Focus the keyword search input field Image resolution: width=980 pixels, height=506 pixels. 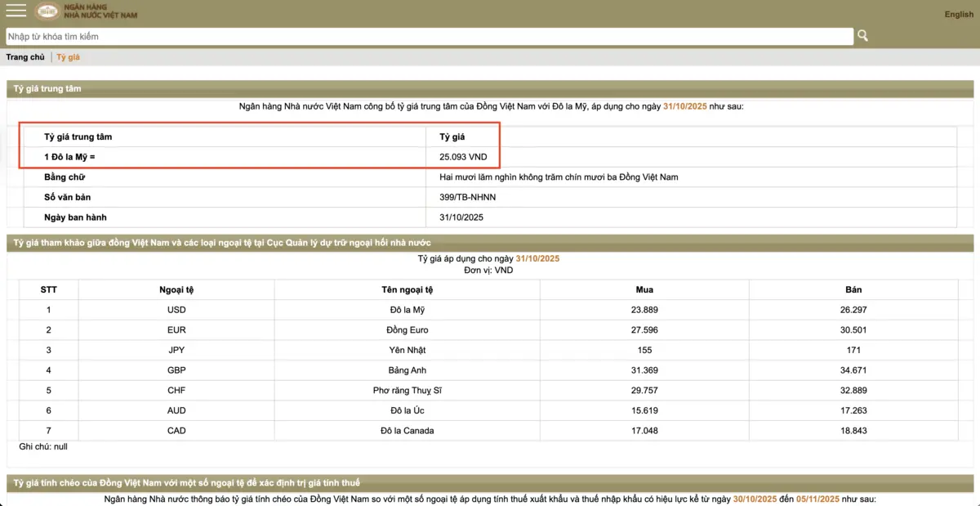(430, 37)
